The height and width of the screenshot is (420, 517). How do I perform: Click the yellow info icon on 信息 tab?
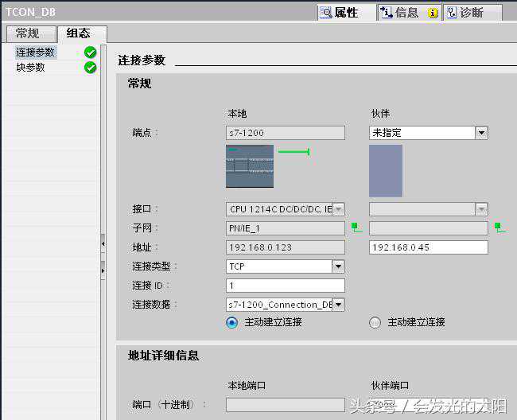coord(433,13)
